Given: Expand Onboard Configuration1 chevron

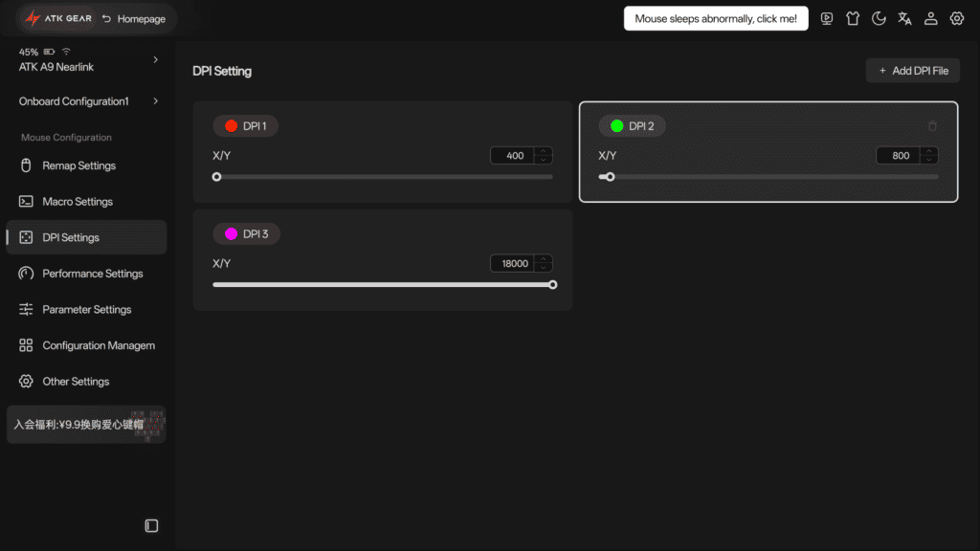Looking at the screenshot, I should [x=156, y=101].
